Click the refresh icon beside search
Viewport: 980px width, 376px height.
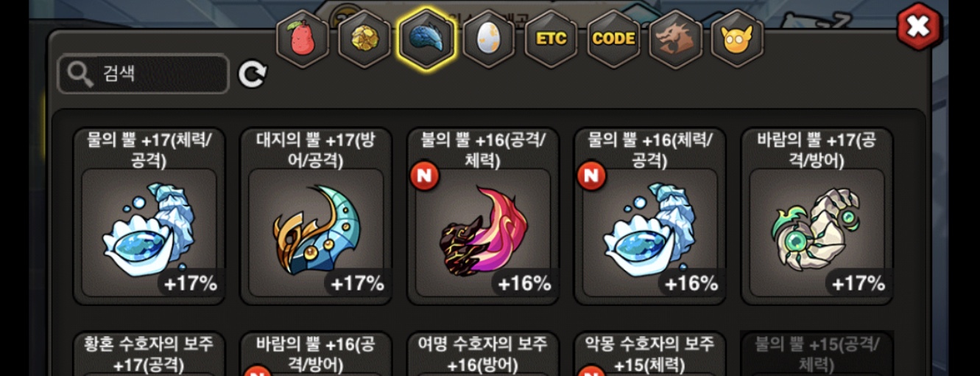click(253, 74)
